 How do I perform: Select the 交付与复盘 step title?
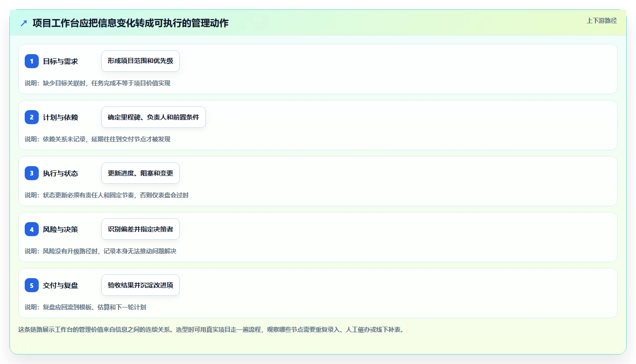tap(61, 285)
